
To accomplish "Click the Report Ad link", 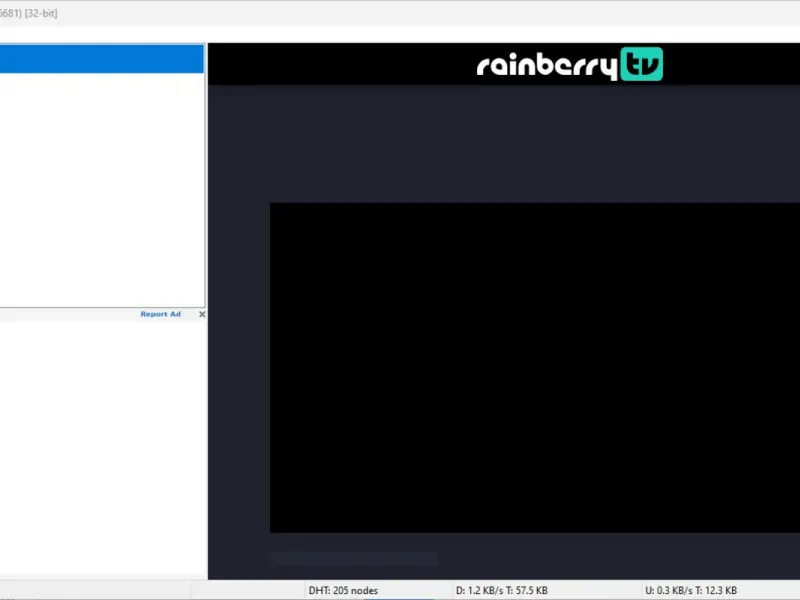I will pyautogui.click(x=160, y=314).
